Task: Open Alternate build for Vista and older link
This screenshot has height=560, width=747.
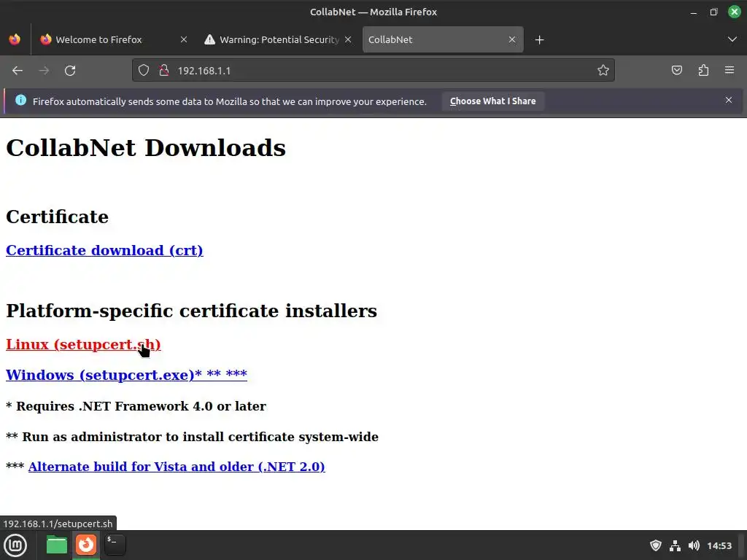Action: 177,467
